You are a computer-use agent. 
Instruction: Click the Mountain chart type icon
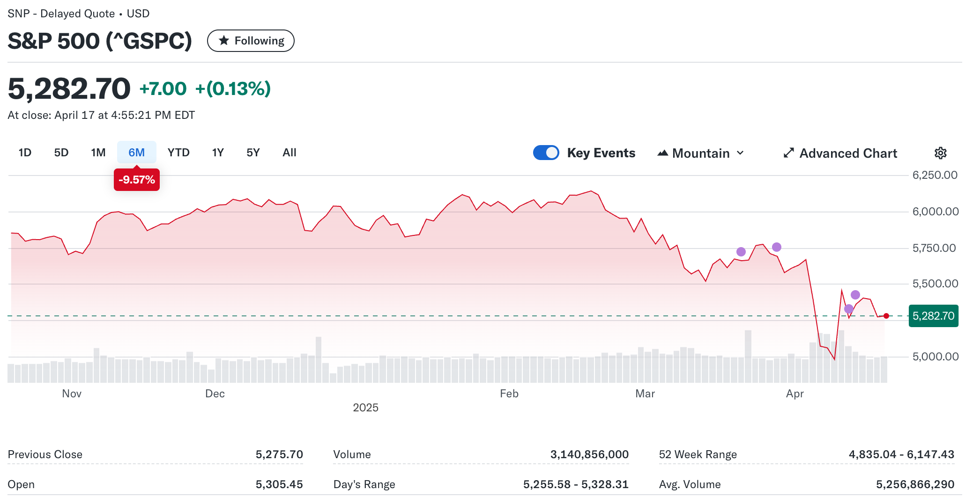tap(662, 153)
